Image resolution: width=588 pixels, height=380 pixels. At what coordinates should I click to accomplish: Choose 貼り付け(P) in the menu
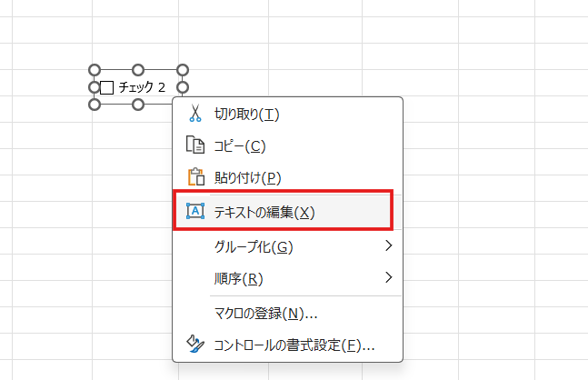point(247,177)
